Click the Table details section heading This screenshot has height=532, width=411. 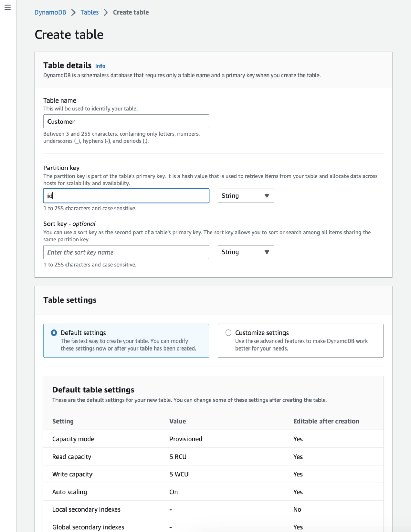point(67,65)
